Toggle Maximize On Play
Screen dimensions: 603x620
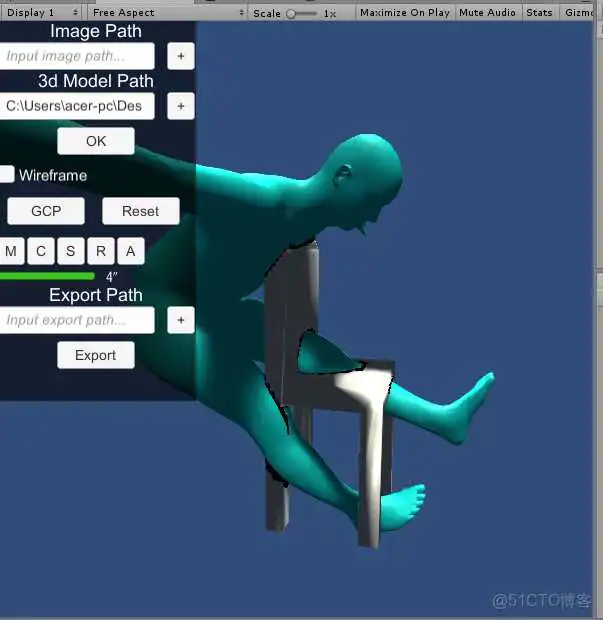pos(405,12)
